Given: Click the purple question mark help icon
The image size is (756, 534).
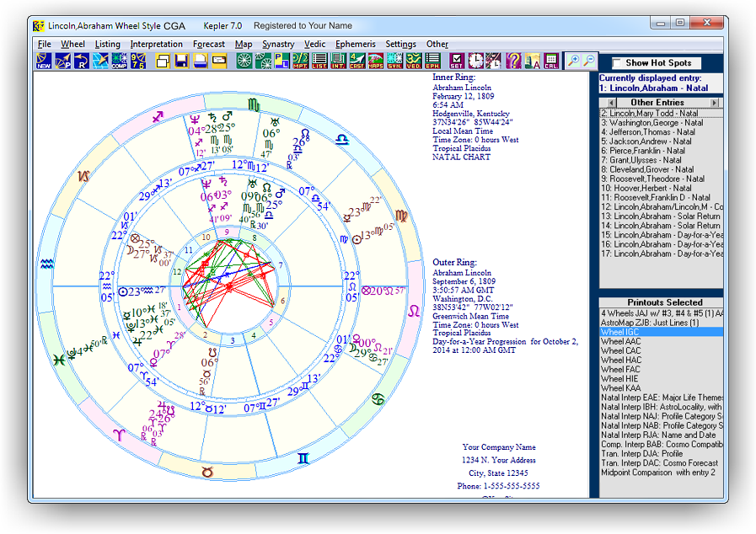Looking at the screenshot, I should pos(513,61).
